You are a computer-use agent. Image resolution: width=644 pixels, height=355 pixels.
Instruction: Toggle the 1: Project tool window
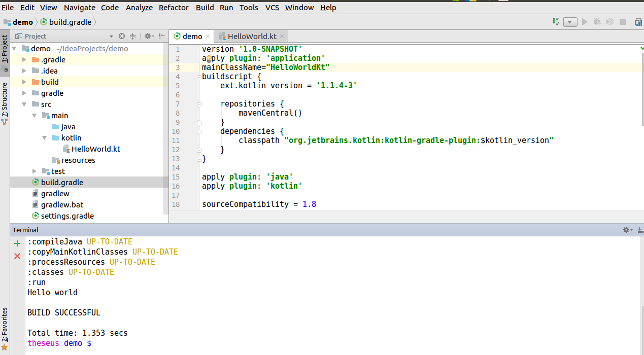[x=5, y=52]
